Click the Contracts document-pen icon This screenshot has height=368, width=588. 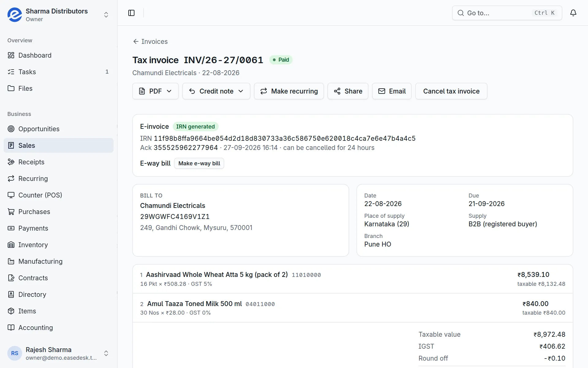(x=11, y=278)
